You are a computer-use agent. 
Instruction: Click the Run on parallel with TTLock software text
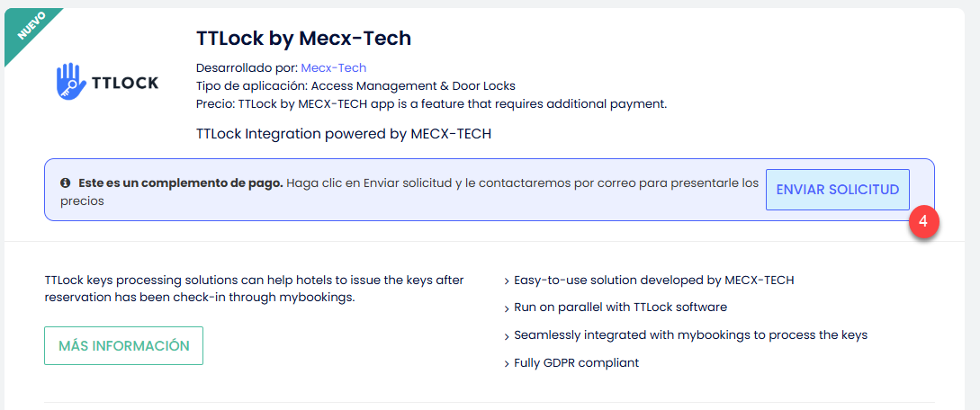coord(620,307)
